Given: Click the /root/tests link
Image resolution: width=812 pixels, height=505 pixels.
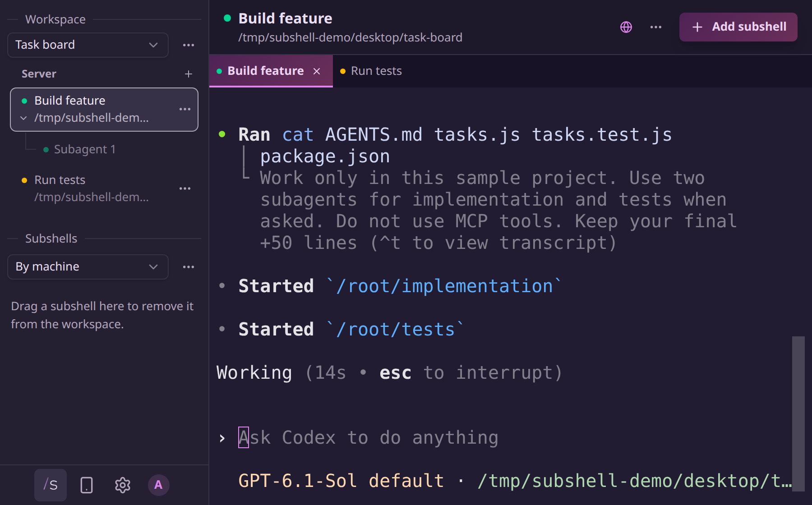Looking at the screenshot, I should pos(396,330).
